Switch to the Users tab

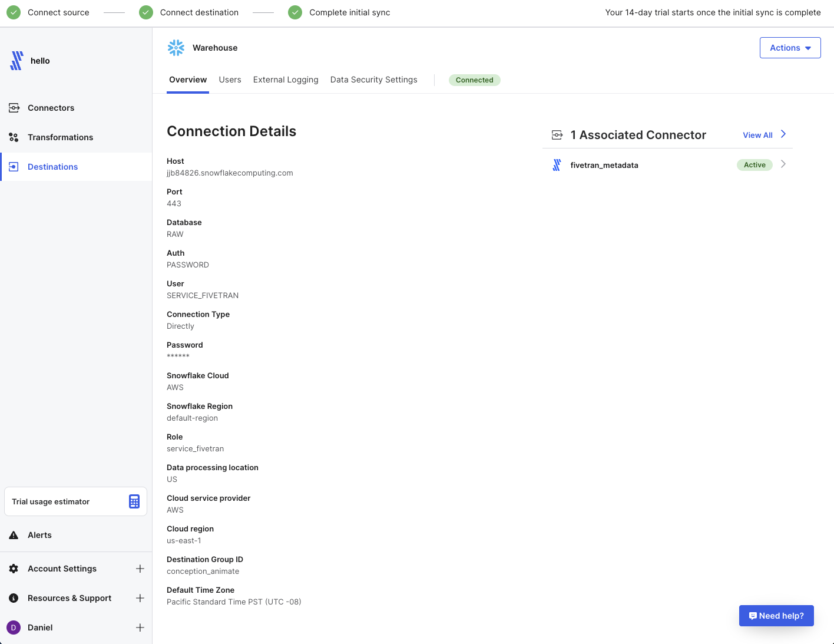coord(230,80)
